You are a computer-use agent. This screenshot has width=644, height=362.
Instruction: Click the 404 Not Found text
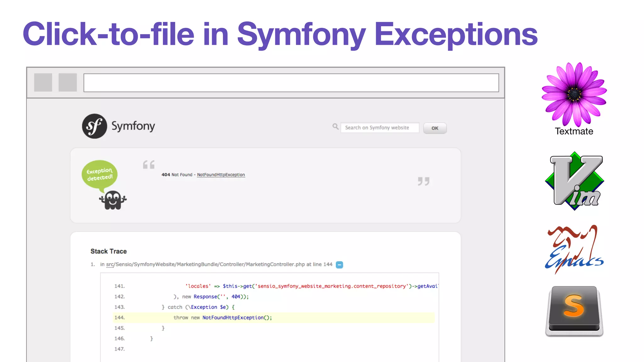click(x=177, y=175)
